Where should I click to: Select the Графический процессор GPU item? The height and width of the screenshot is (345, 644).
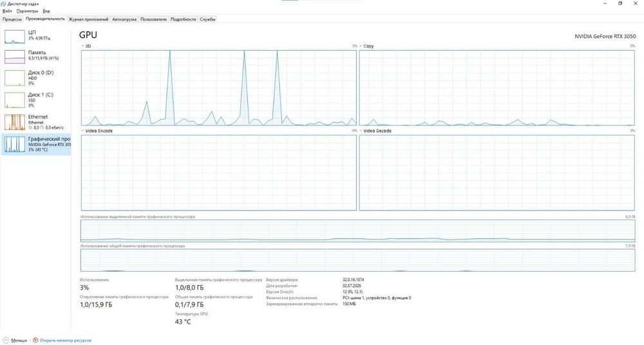35,144
